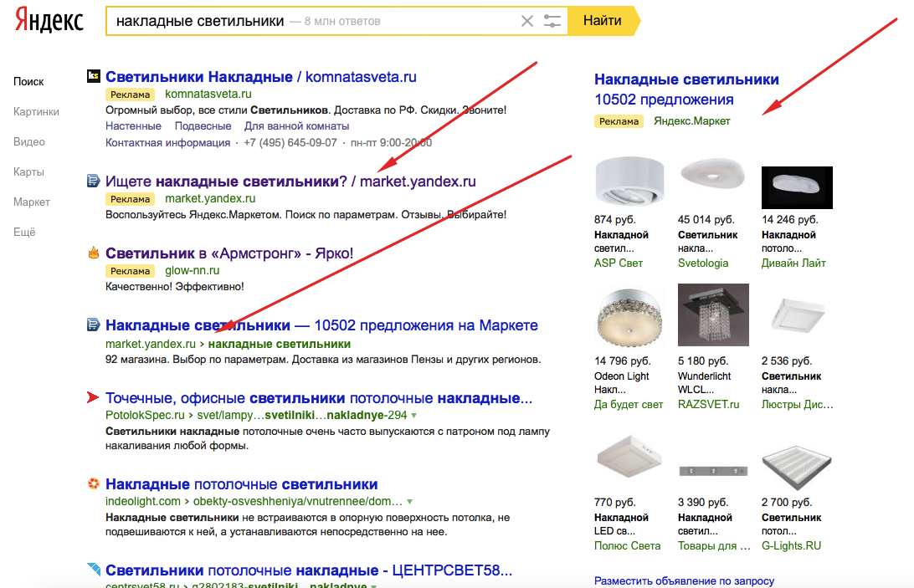Switch to Маркет search
The width and height of the screenshot is (914, 588).
[32, 202]
